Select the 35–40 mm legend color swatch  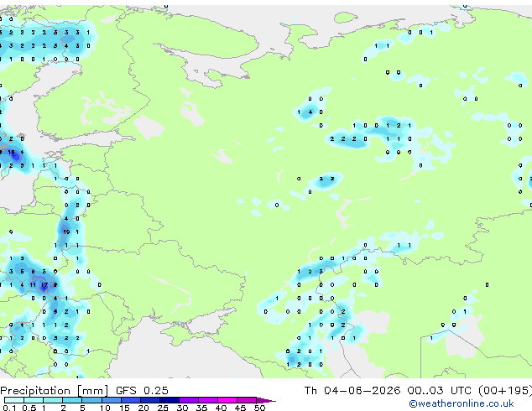207,400
